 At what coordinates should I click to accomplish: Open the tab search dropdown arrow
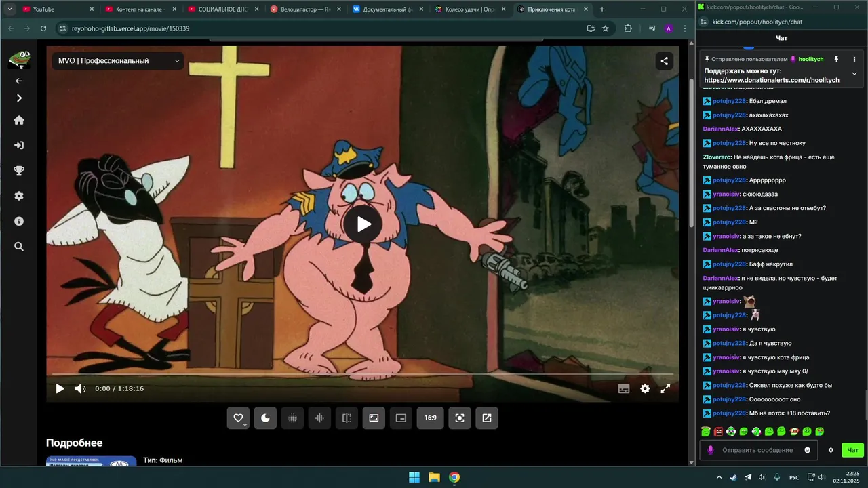click(9, 9)
